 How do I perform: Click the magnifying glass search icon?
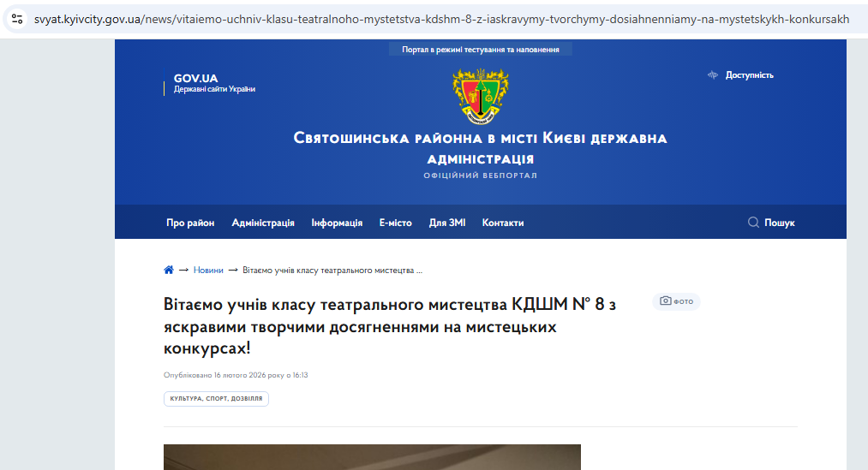pyautogui.click(x=753, y=223)
